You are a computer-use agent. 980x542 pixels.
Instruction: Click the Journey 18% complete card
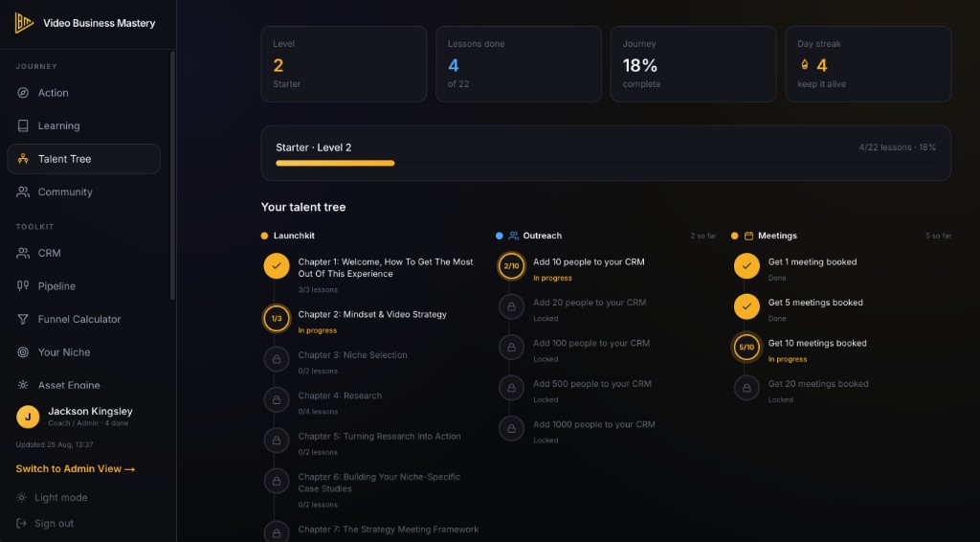(693, 64)
